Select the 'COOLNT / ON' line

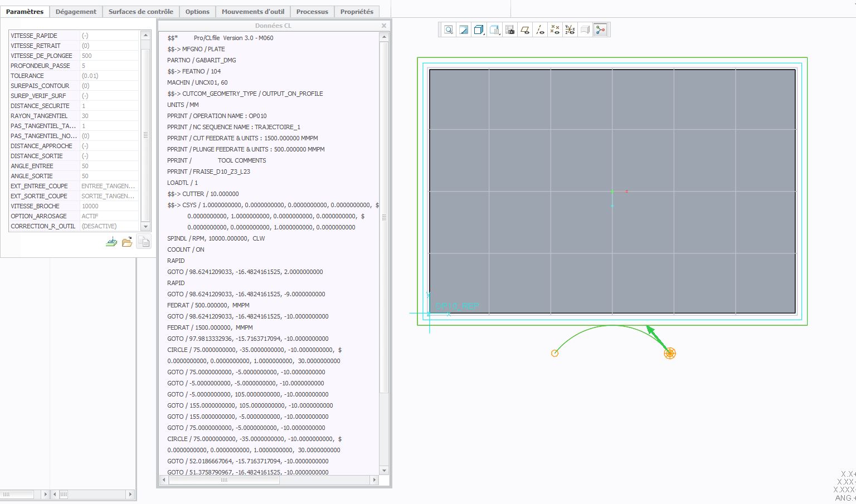click(186, 249)
